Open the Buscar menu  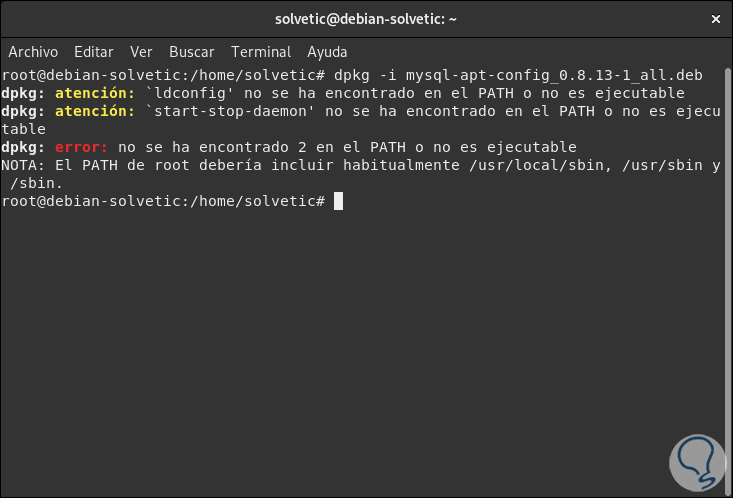coord(191,52)
